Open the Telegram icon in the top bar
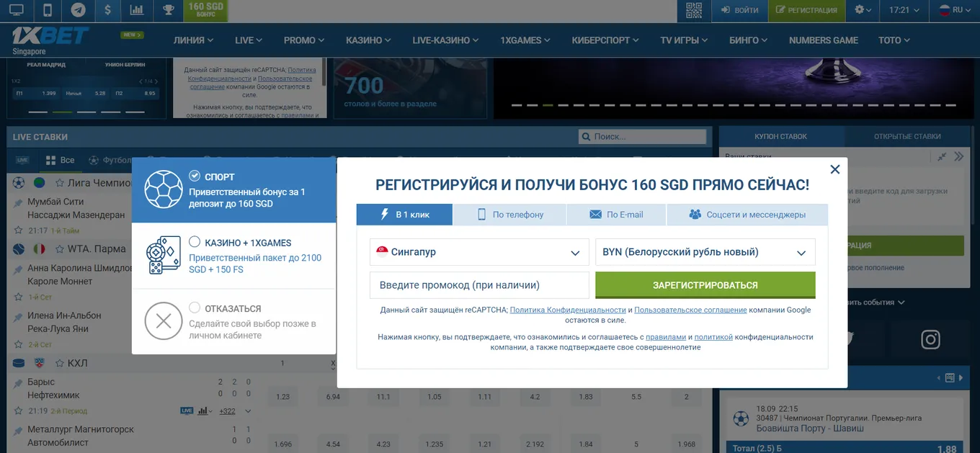 point(78,10)
